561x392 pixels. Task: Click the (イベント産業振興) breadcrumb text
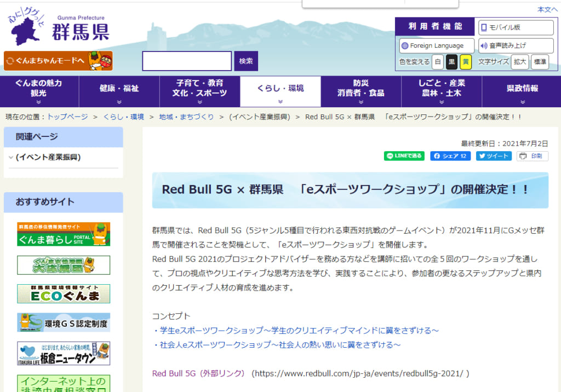(x=259, y=117)
